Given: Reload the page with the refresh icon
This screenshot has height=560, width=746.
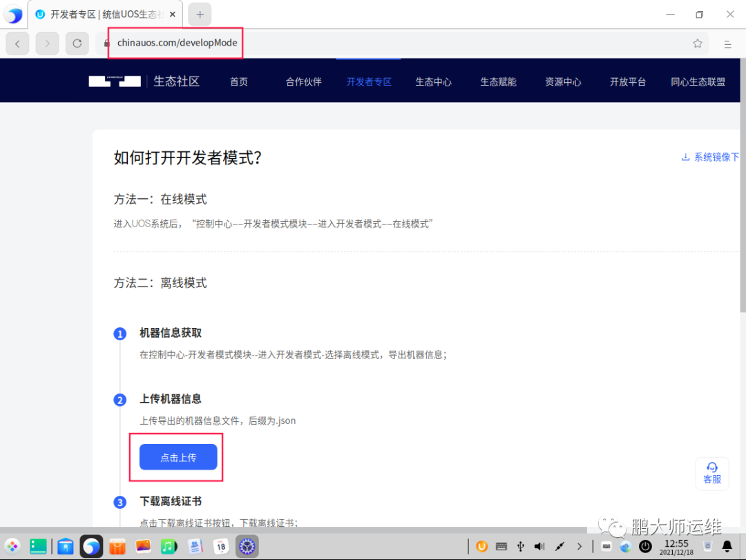Looking at the screenshot, I should click(x=77, y=44).
